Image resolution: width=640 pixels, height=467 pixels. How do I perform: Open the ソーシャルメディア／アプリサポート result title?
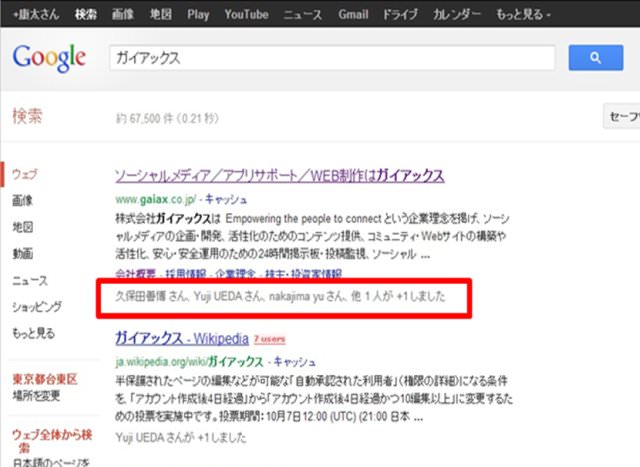click(x=280, y=176)
